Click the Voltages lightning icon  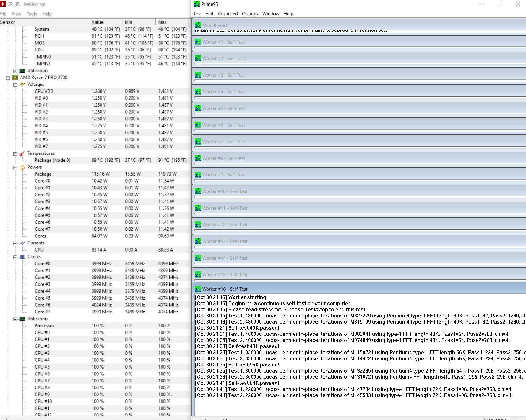pos(22,84)
